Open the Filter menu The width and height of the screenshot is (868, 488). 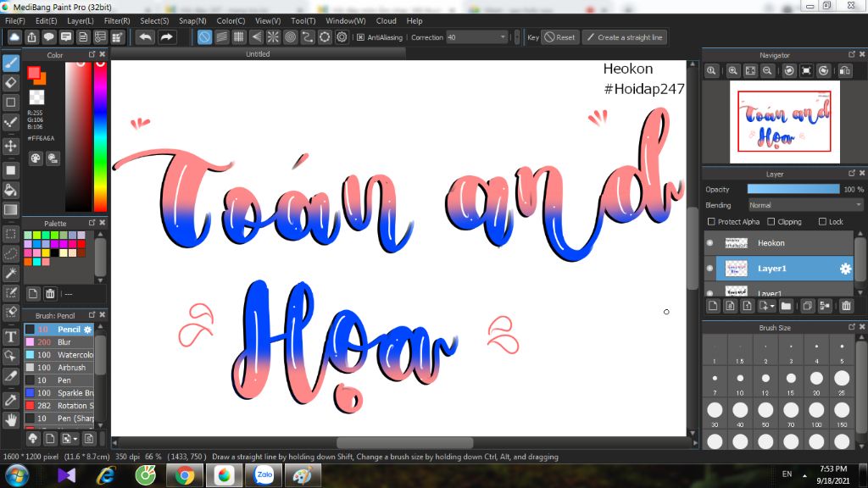[x=117, y=21]
